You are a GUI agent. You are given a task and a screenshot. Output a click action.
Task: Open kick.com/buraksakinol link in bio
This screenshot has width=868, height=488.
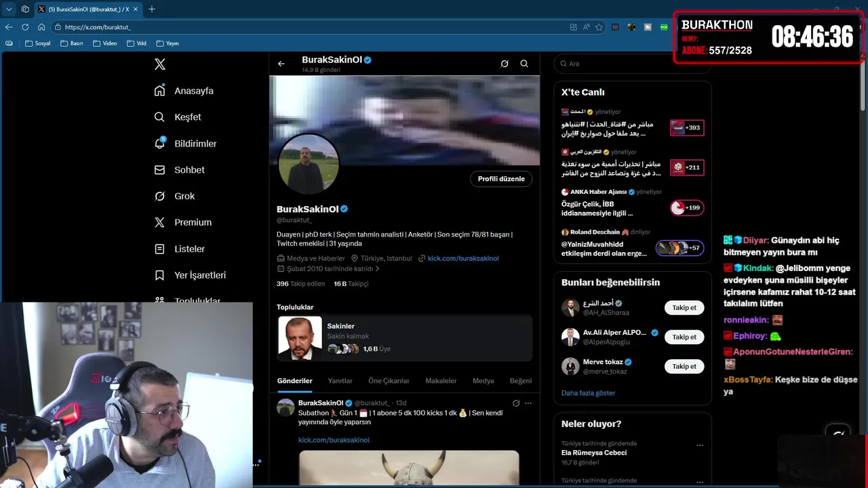click(x=463, y=258)
